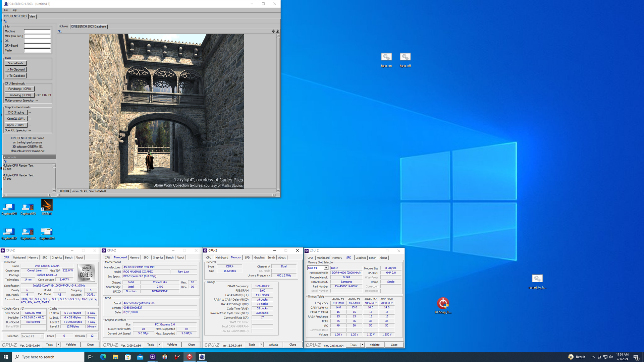Click the move/pan picture icon in Cinebench
Screen dimensions: 644x362
pos(273,31)
